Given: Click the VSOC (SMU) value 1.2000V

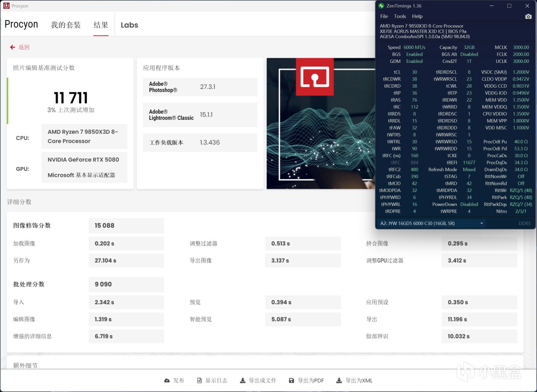Looking at the screenshot, I should click(521, 72).
